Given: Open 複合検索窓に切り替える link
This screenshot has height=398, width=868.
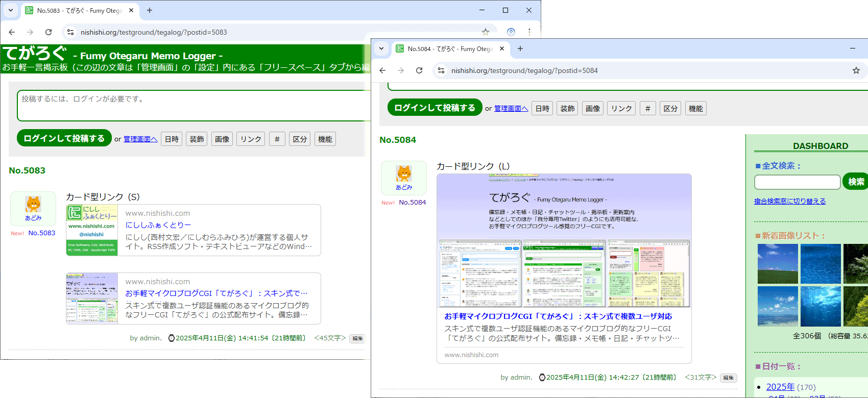Looking at the screenshot, I should 790,201.
